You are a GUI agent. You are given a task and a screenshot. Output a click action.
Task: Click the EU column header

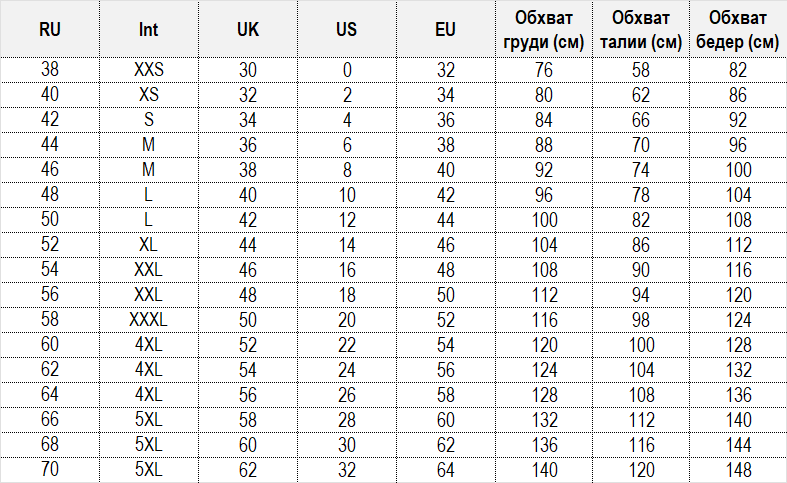pyautogui.click(x=445, y=29)
